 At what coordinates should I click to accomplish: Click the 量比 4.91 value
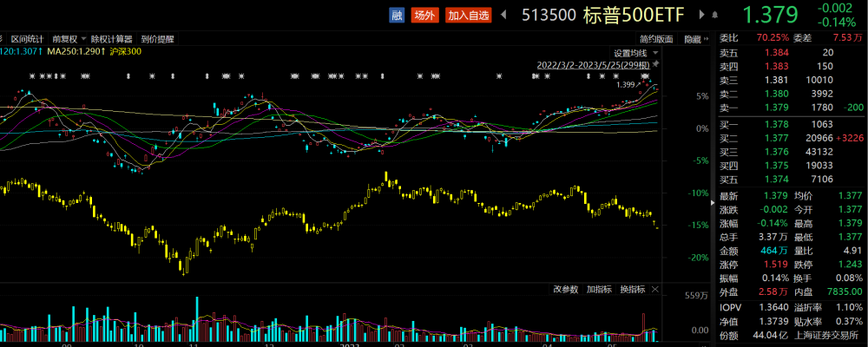(853, 251)
